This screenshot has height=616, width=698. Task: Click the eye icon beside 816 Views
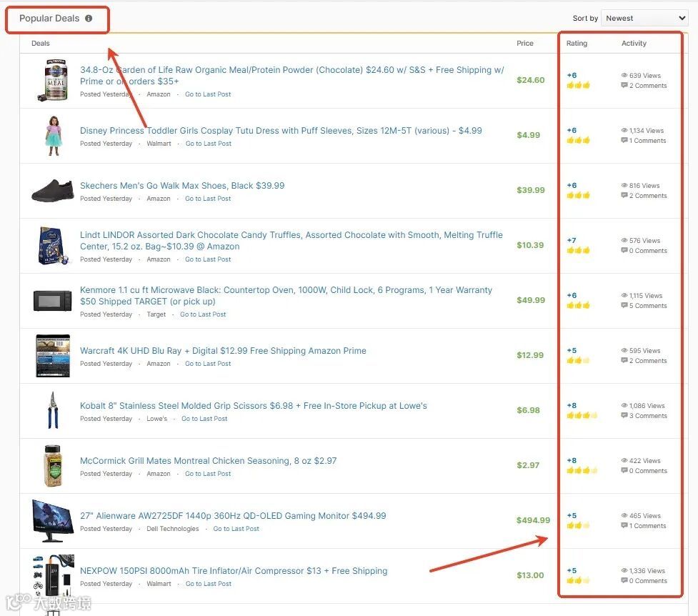(624, 185)
